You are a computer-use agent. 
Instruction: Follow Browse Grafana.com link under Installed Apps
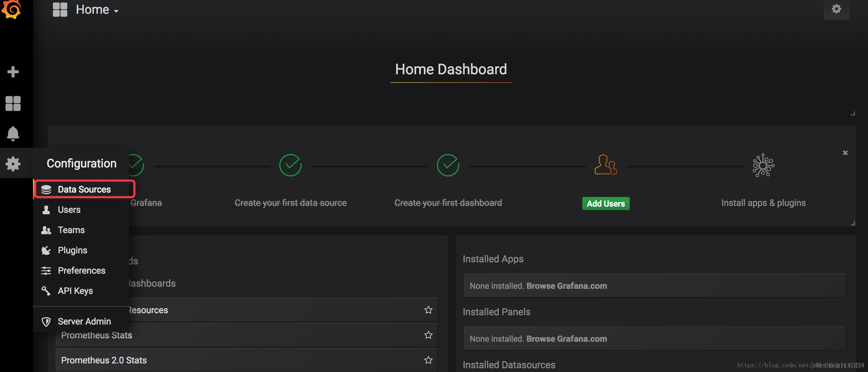pyautogui.click(x=567, y=286)
